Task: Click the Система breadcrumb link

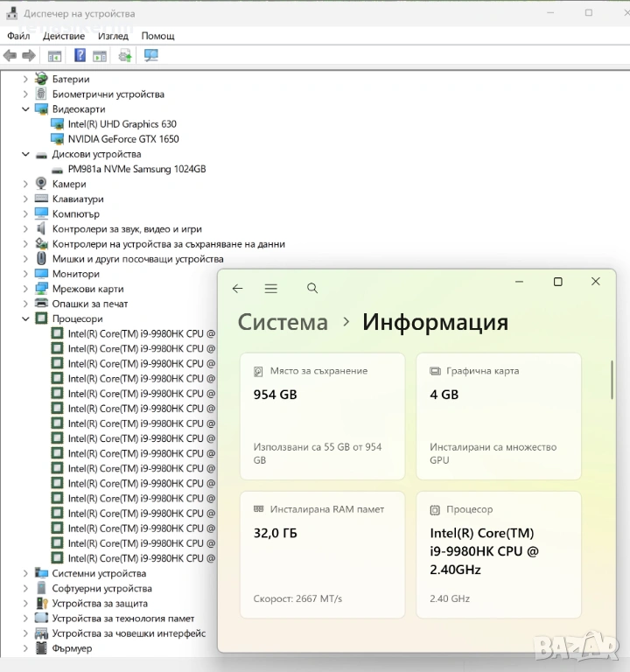Action: (283, 322)
